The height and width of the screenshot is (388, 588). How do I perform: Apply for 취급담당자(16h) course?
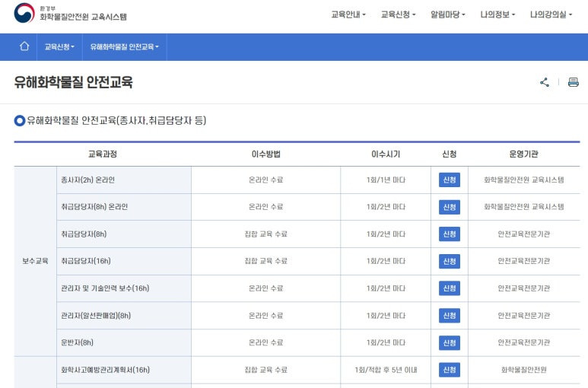click(x=450, y=261)
